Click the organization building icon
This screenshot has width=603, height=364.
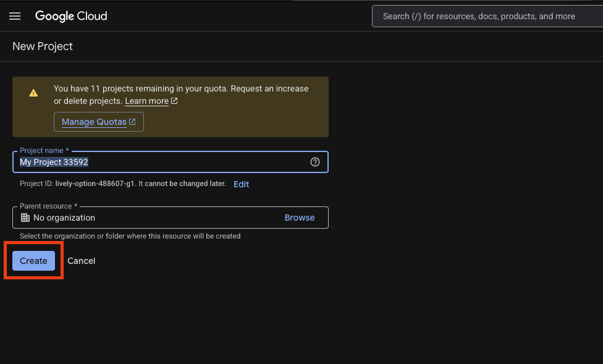pos(25,218)
